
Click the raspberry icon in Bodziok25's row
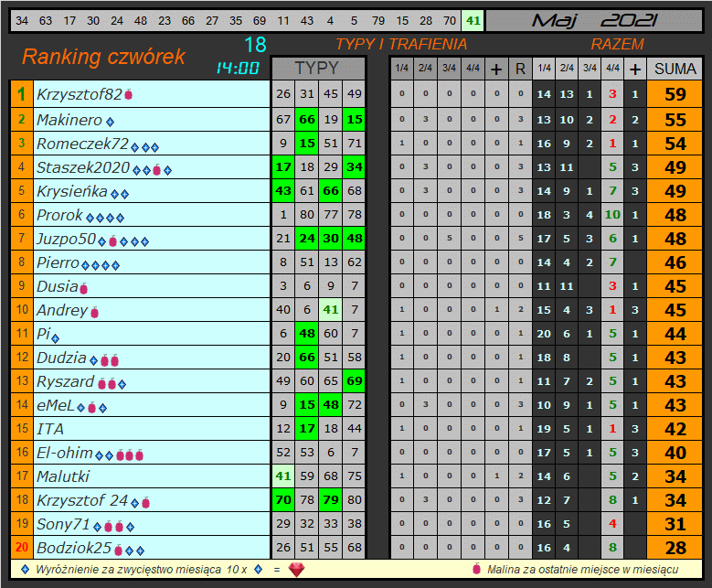click(119, 551)
